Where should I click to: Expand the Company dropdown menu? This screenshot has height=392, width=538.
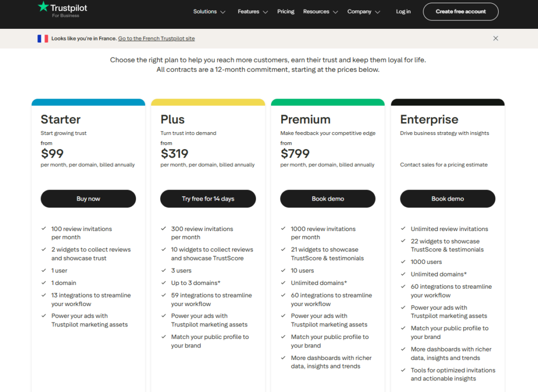coord(364,12)
